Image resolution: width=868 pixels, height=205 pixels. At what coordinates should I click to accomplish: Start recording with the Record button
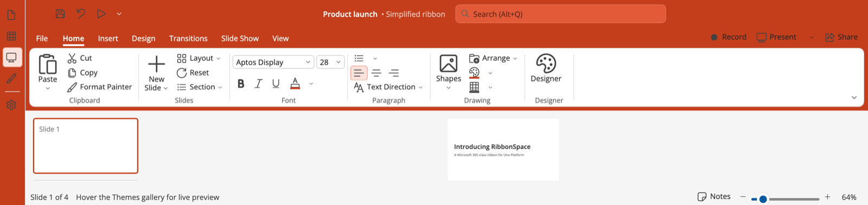coord(729,37)
